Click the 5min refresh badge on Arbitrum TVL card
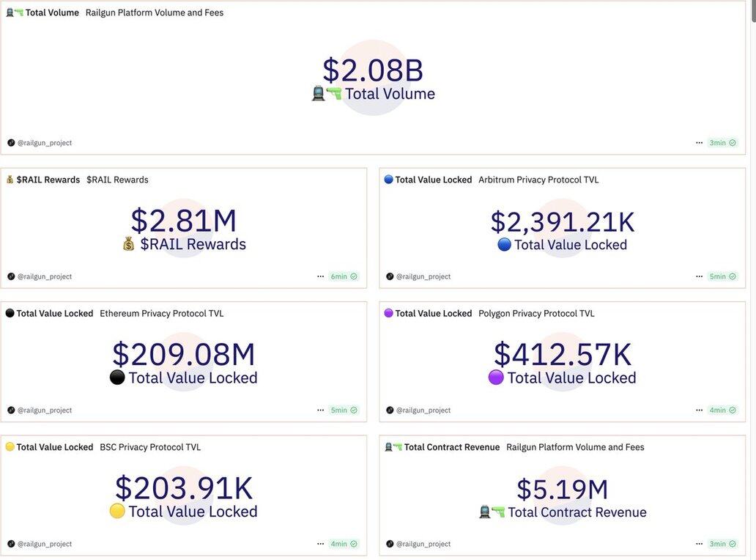Image resolution: width=756 pixels, height=560 pixels. tap(722, 276)
